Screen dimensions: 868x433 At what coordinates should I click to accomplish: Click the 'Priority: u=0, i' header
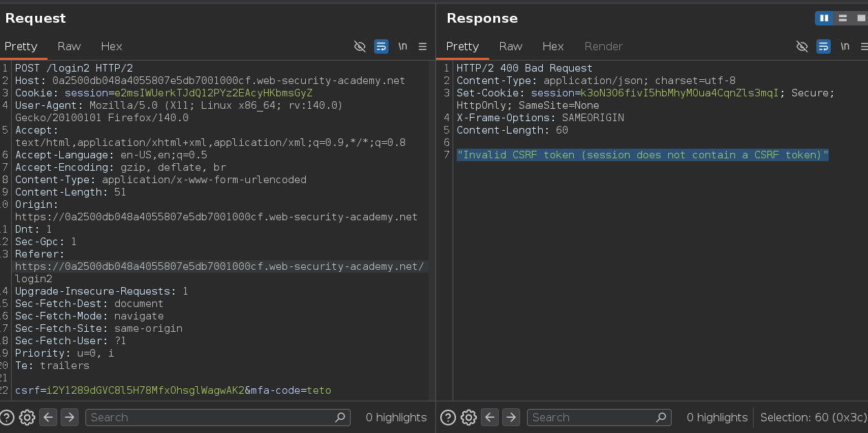click(65, 353)
